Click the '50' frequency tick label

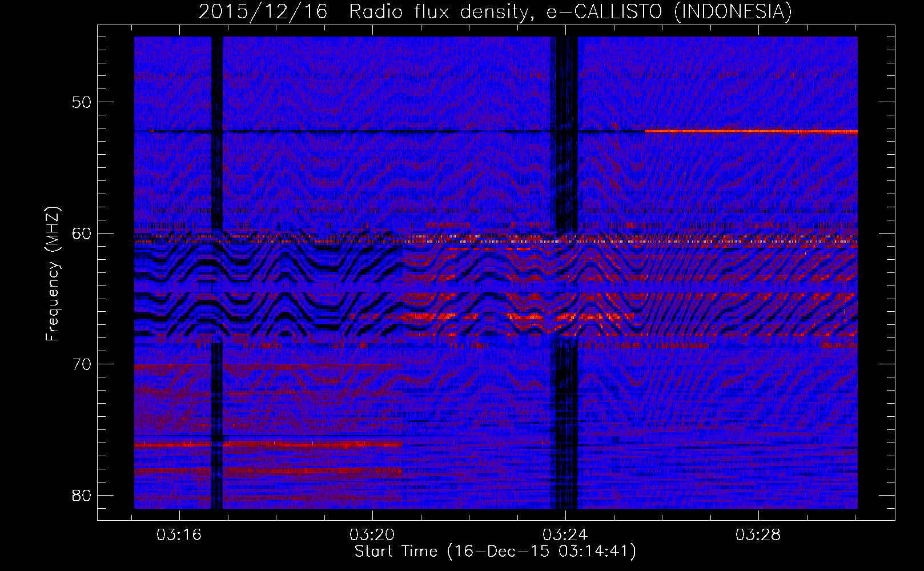tap(82, 102)
